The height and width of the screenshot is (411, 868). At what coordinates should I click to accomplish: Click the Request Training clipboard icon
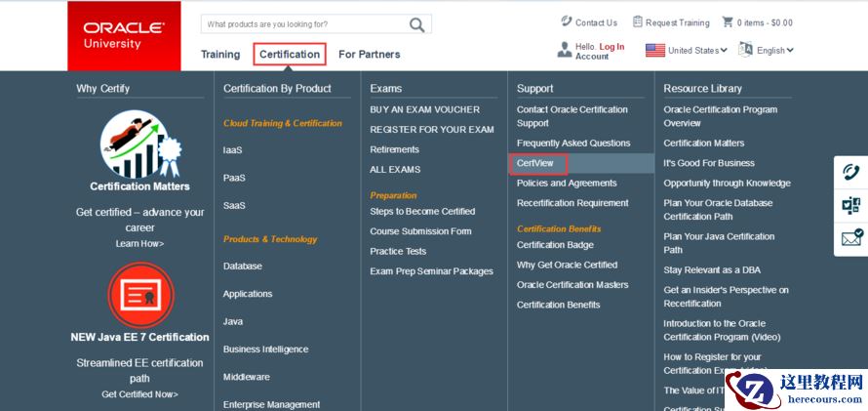637,21
